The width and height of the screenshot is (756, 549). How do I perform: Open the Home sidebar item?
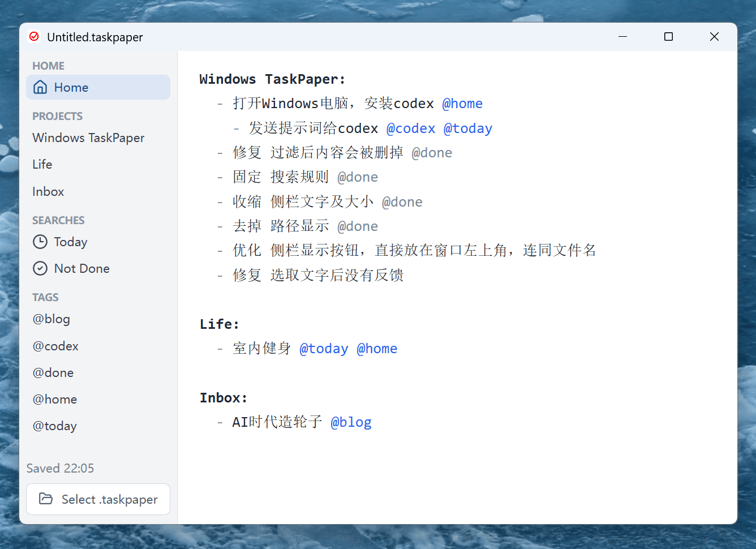[98, 87]
